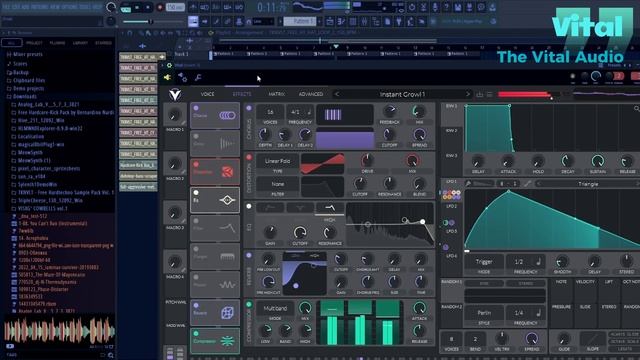Select the EQ low band shape icon
The width and height of the screenshot is (640, 360).
270,208
